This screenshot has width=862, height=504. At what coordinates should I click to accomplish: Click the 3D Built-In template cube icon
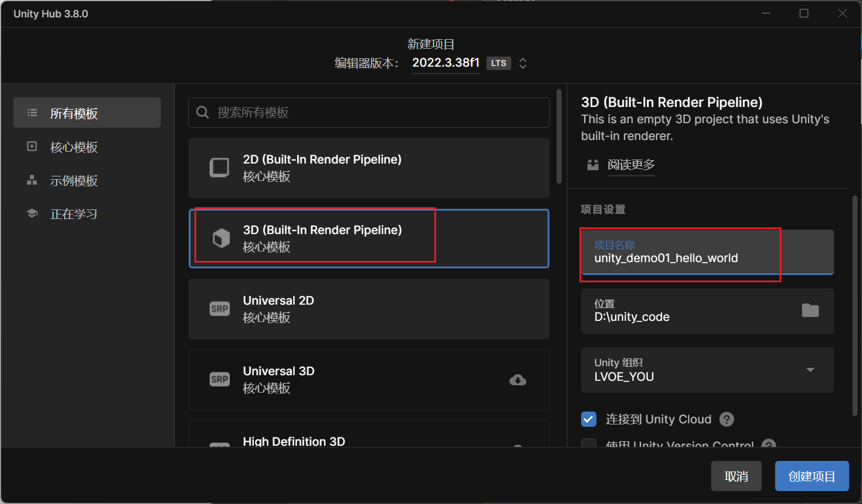point(221,238)
